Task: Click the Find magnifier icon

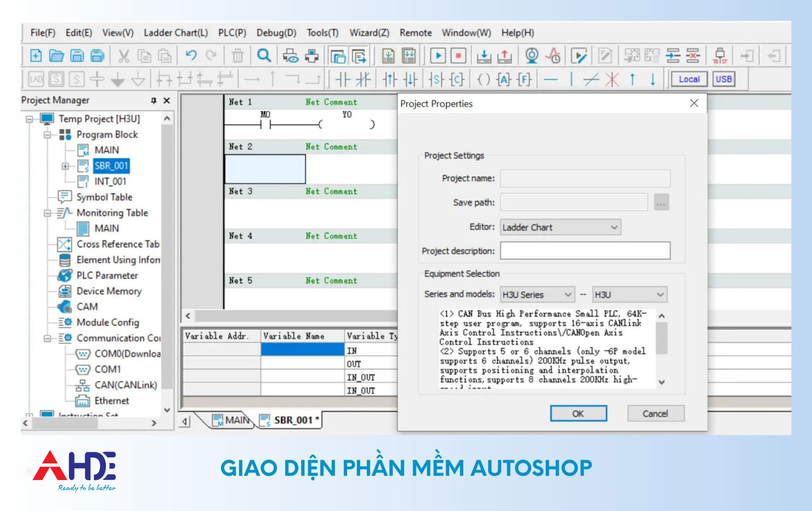Action: [264, 56]
